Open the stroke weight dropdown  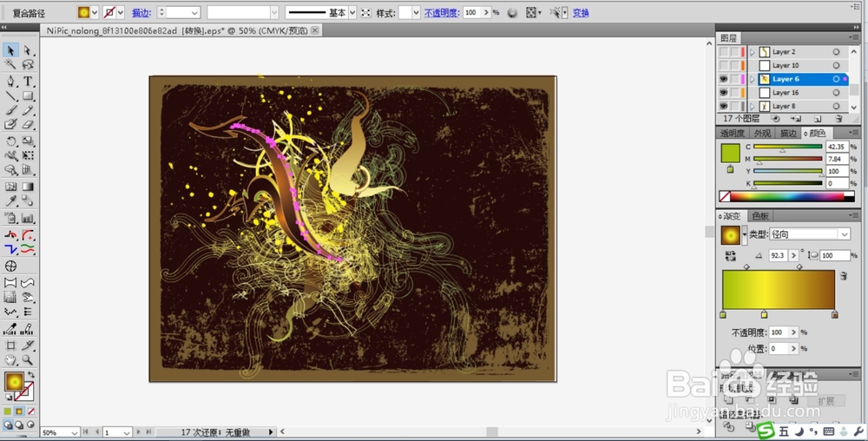pos(194,12)
